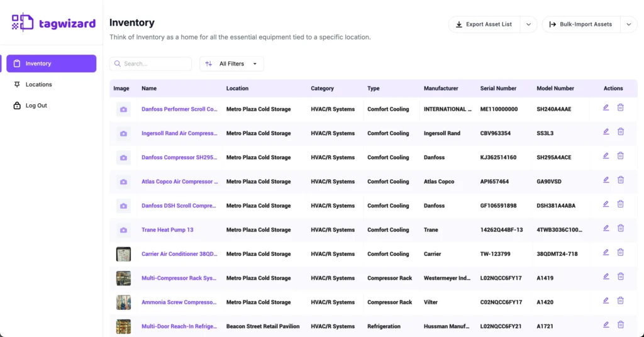Delete the Multi-Compressor Rack System row
644x337 pixels.
[x=621, y=277]
